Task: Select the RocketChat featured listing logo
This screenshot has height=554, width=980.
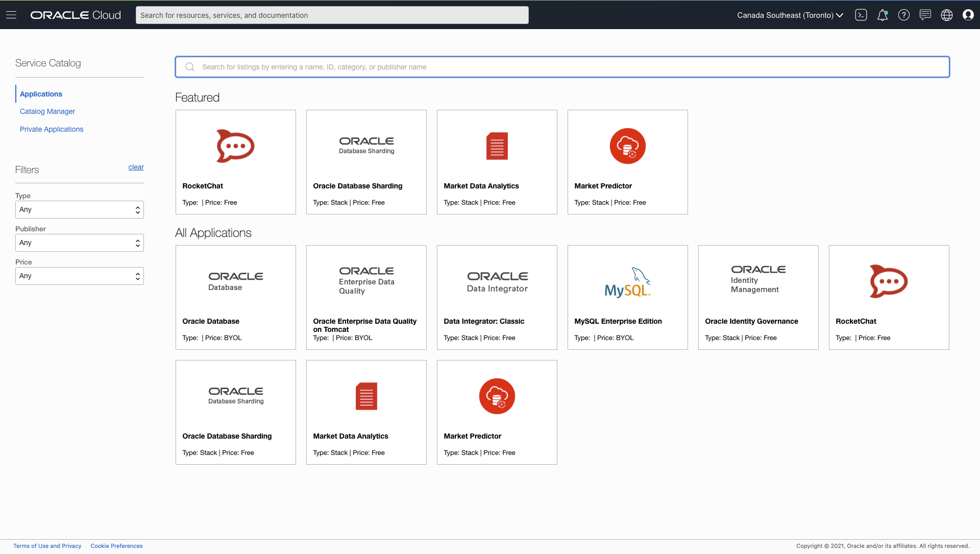Action: (x=235, y=146)
